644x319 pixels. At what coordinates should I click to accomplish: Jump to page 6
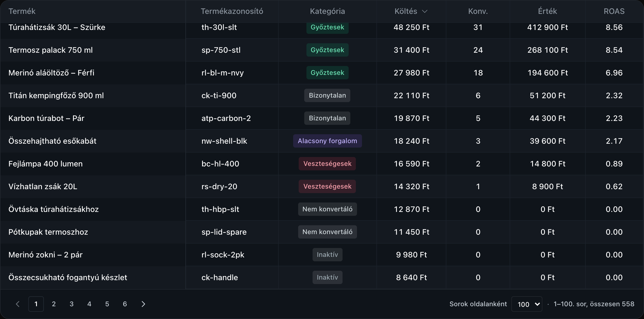click(x=125, y=304)
